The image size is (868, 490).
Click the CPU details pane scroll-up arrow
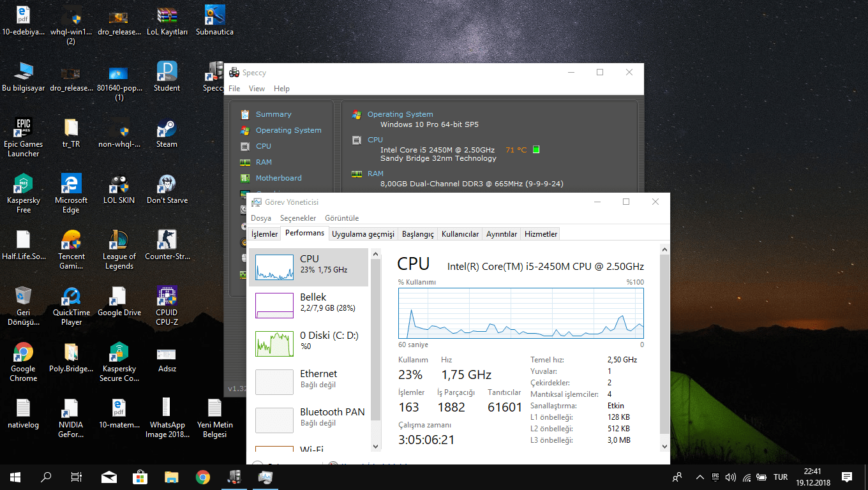click(664, 249)
